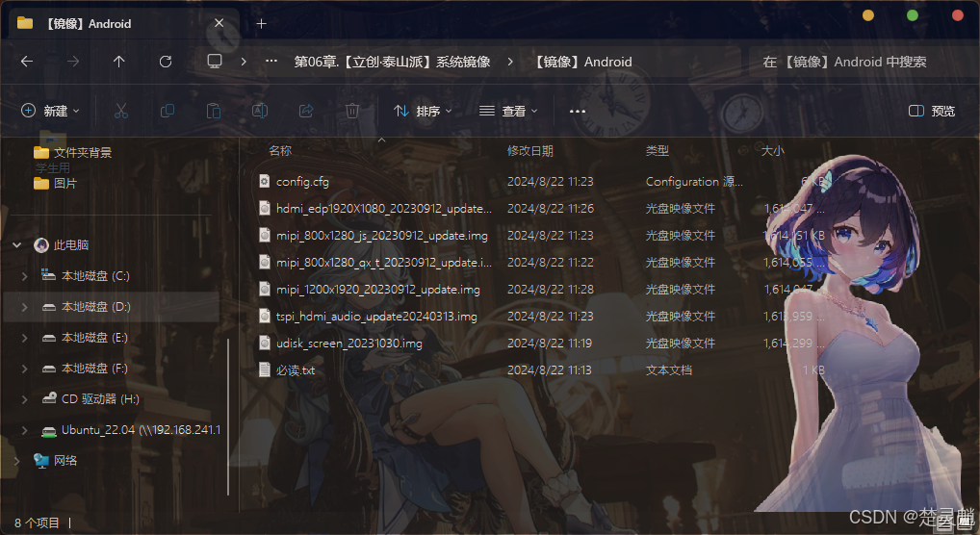The image size is (980, 535).
Task: Expand chevron after 系统镜像 breadcrumb
Action: (510, 62)
